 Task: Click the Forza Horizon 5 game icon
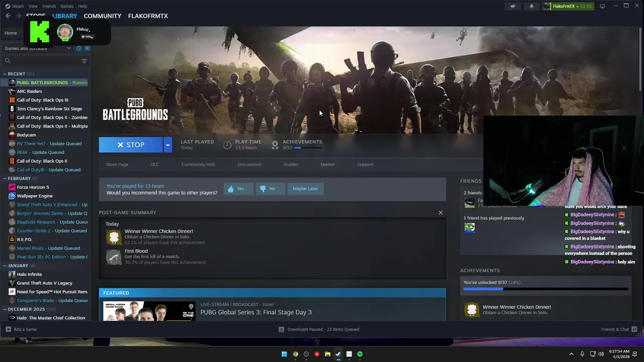coord(12,187)
